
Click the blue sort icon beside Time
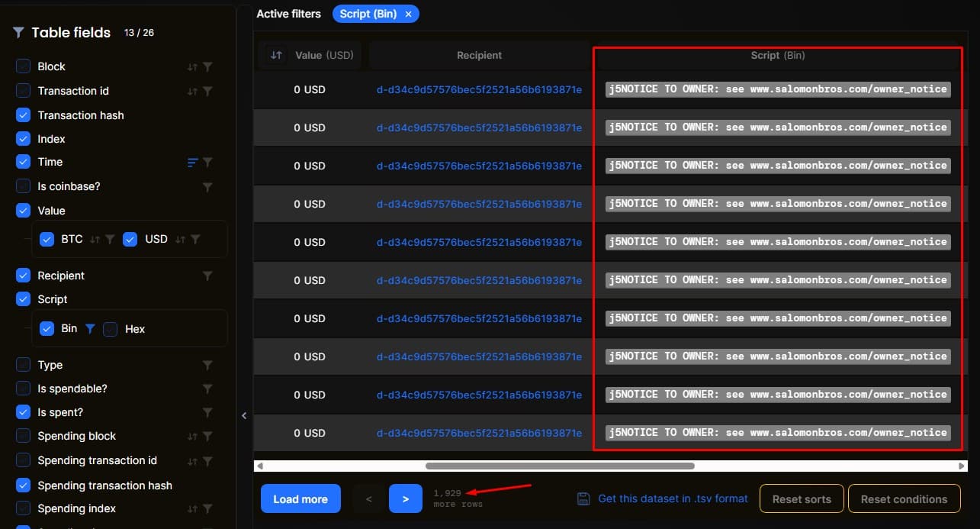(x=192, y=163)
